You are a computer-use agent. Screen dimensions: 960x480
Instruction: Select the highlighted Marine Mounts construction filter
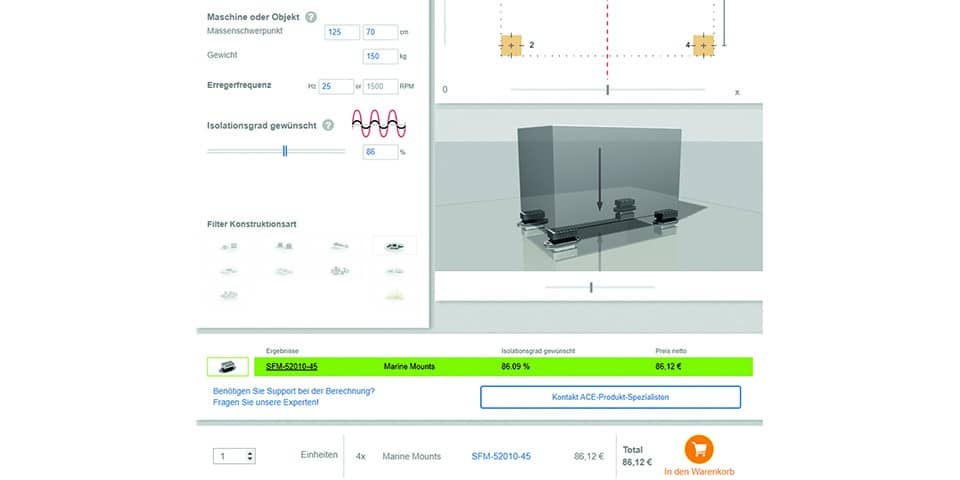click(394, 245)
